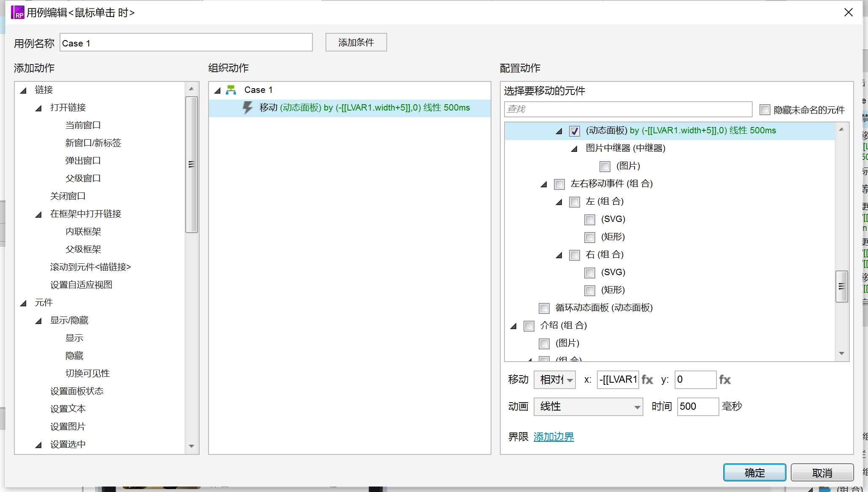Uncheck the 动态面板 move target checkbox
The height and width of the screenshot is (492, 868).
click(x=575, y=131)
